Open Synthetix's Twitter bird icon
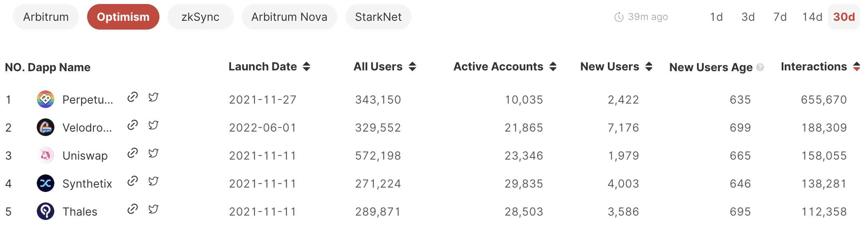Image resolution: width=868 pixels, height=228 pixels. 153,181
